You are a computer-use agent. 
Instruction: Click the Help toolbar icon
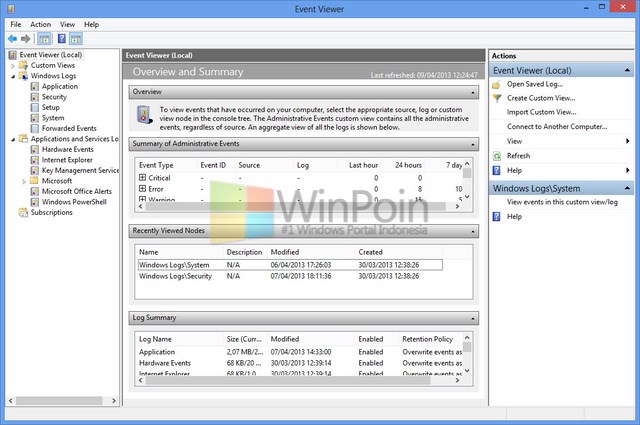pyautogui.click(x=62, y=39)
